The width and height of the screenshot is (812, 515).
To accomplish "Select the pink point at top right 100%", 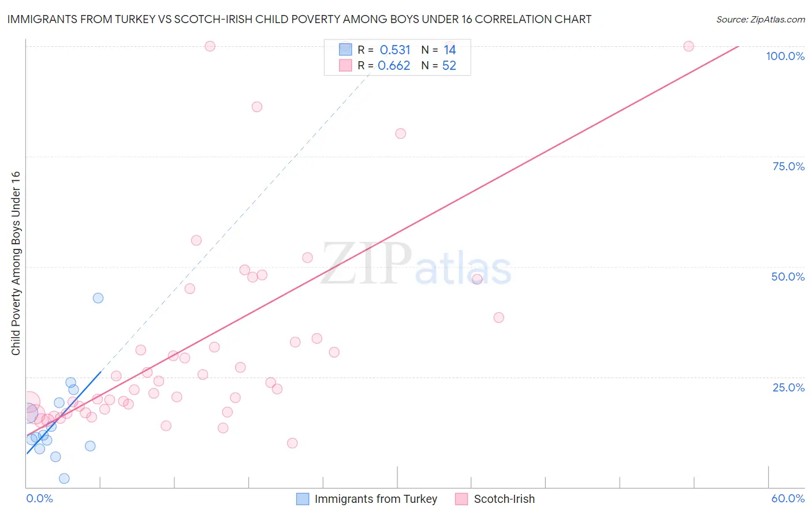I will click(688, 46).
